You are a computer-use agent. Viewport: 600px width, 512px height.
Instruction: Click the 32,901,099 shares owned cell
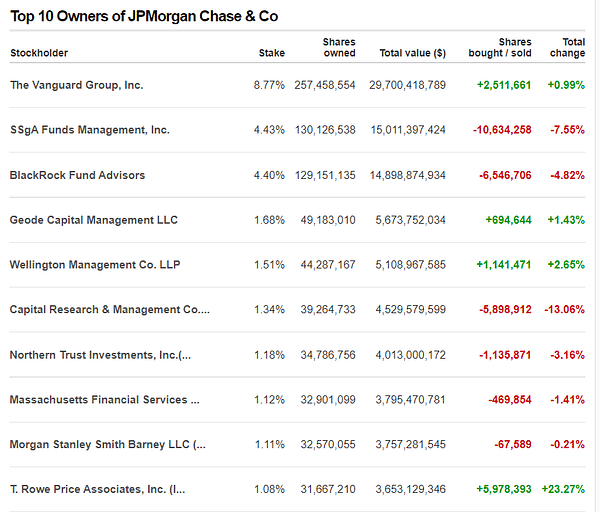tap(328, 399)
